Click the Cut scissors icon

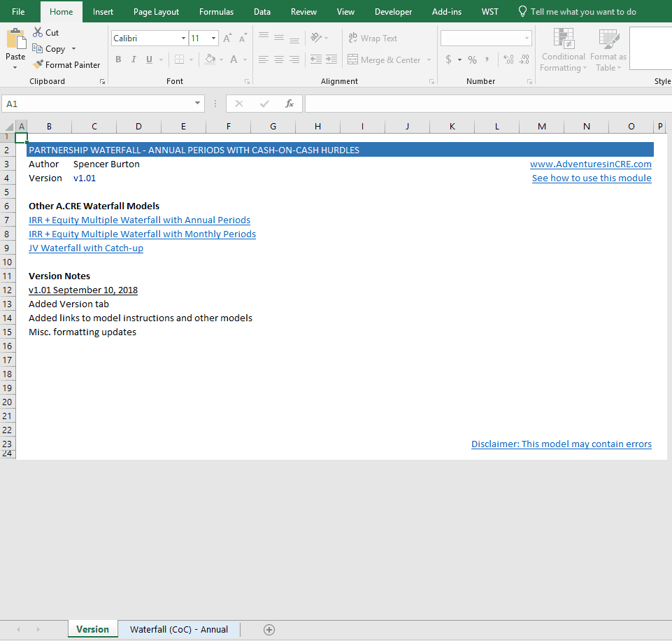(38, 33)
